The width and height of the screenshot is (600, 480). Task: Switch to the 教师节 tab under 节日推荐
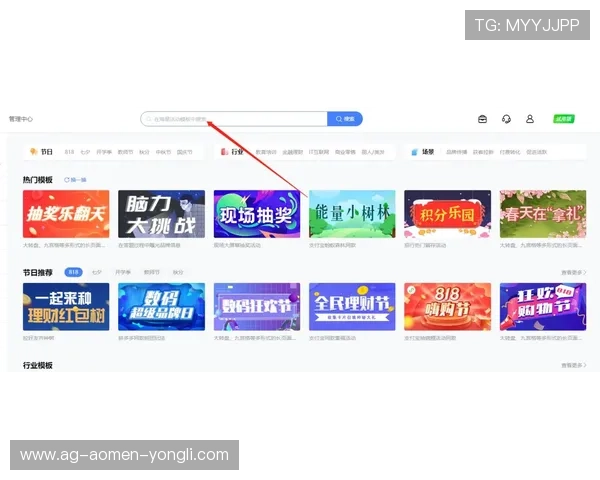(x=152, y=272)
